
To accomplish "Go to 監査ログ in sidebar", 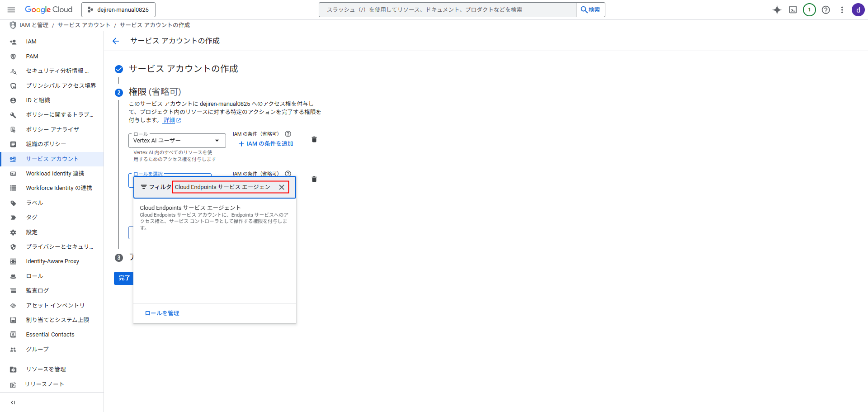I will point(37,291).
